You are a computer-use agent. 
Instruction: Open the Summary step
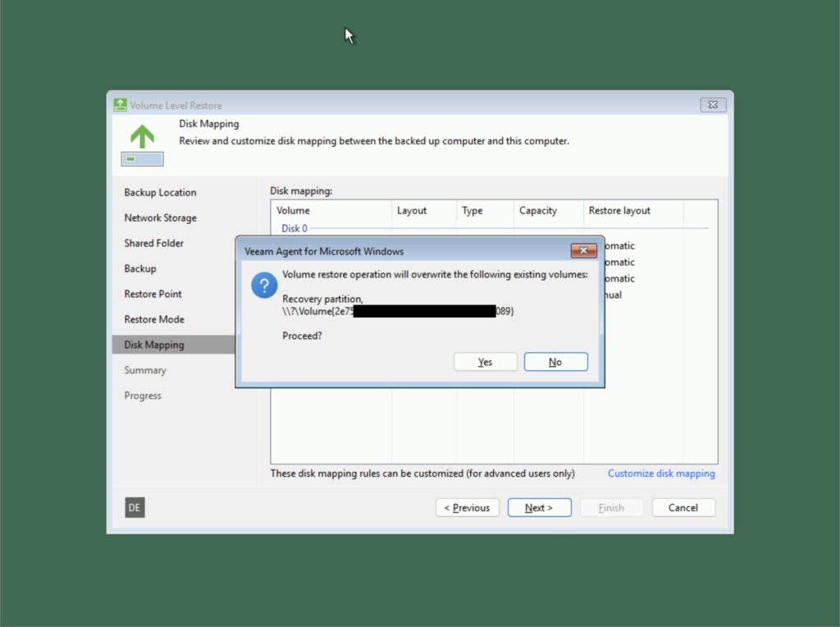coord(145,370)
